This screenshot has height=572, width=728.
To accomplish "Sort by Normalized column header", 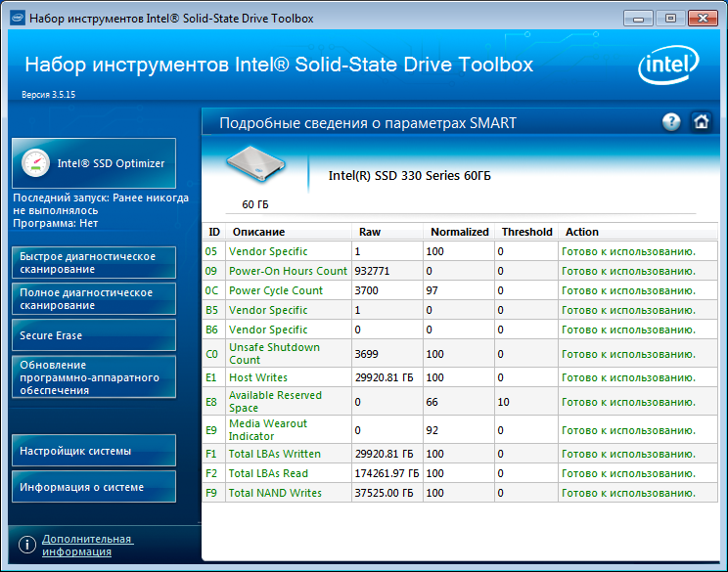I will coord(459,232).
